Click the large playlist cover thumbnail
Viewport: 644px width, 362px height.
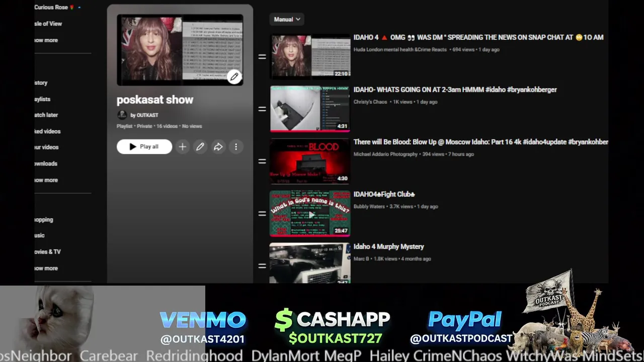tap(180, 50)
